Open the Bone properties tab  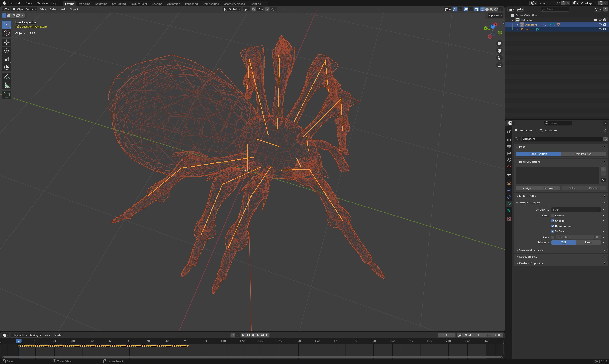(x=509, y=211)
